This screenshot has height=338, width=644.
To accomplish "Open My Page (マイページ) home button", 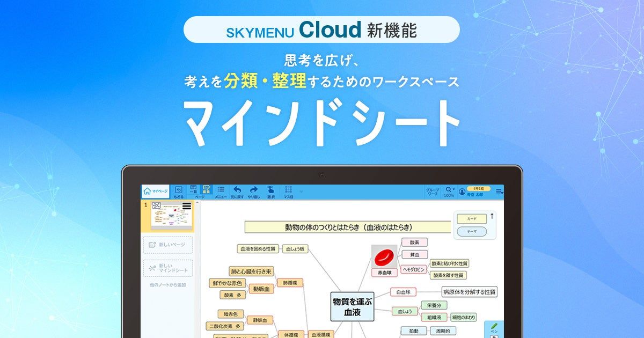I will pyautogui.click(x=156, y=191).
